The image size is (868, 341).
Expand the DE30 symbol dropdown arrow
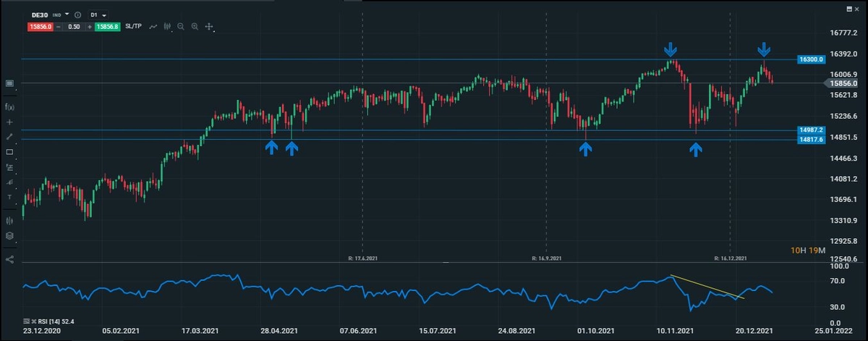(67, 14)
